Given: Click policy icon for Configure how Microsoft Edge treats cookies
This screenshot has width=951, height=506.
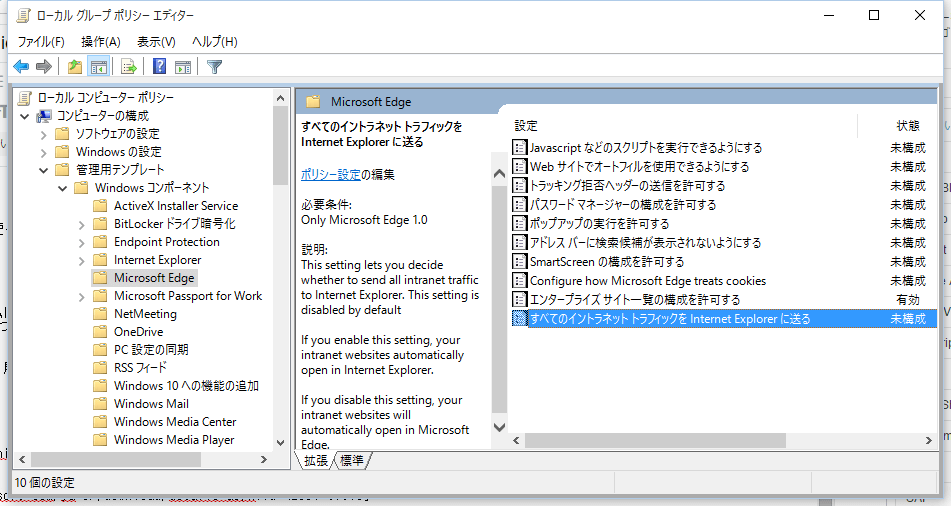Looking at the screenshot, I should 519,280.
